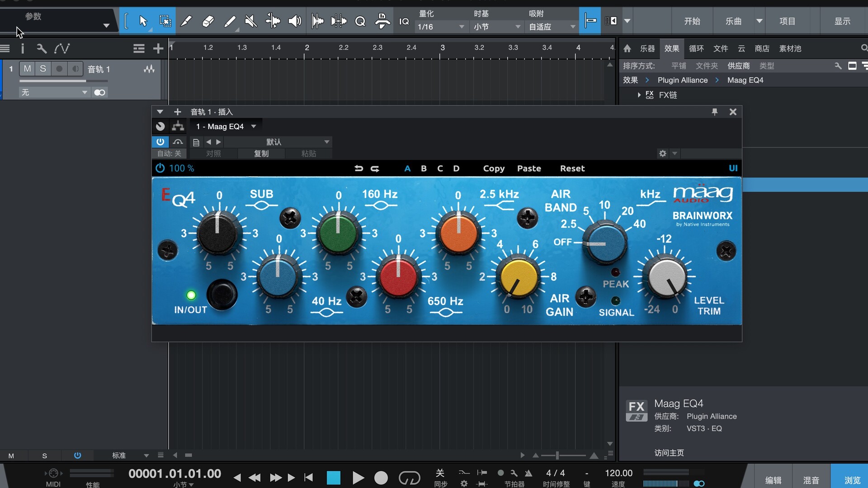The image size is (868, 488).
Task: Open the 1 - Maag EQ4 insert dropdown
Action: [x=226, y=127]
